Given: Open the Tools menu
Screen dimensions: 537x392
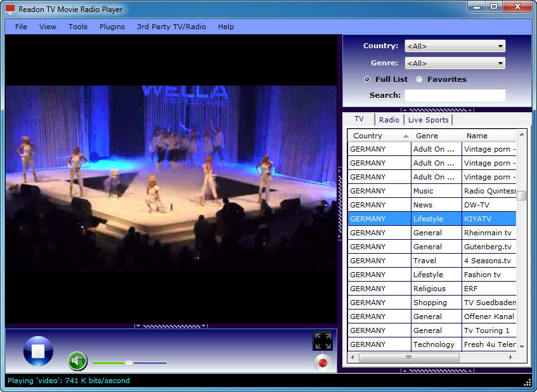Looking at the screenshot, I should click(x=78, y=27).
